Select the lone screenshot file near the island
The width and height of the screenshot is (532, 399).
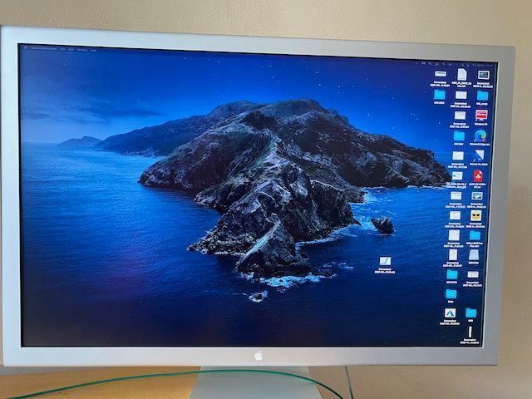click(386, 262)
